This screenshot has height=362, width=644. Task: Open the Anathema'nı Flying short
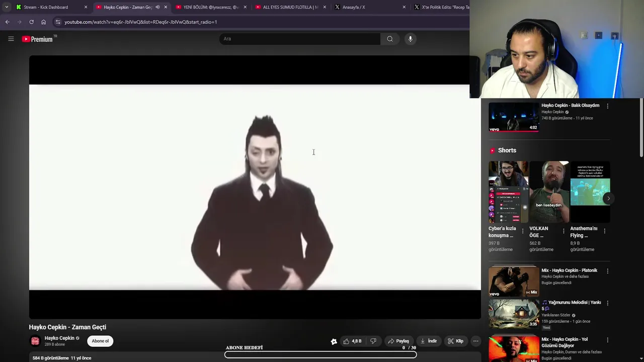[590, 192]
